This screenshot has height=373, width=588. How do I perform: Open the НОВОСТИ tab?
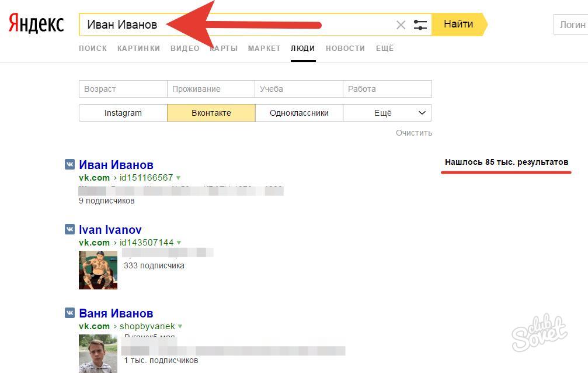coord(345,49)
